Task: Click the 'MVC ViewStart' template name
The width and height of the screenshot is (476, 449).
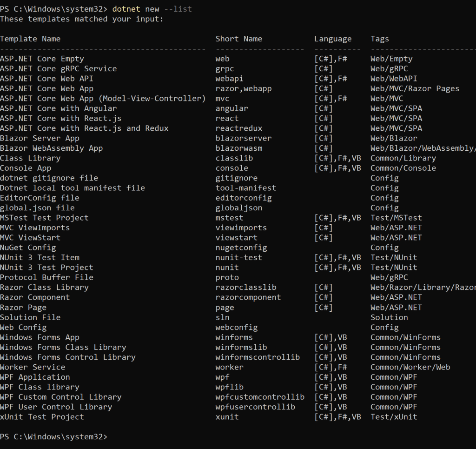Action: (x=30, y=238)
